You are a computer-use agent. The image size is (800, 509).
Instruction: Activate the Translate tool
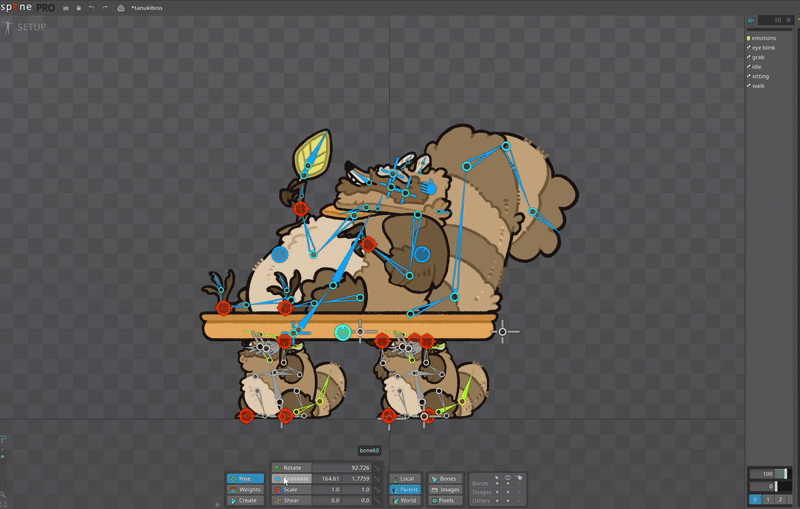pyautogui.click(x=291, y=478)
